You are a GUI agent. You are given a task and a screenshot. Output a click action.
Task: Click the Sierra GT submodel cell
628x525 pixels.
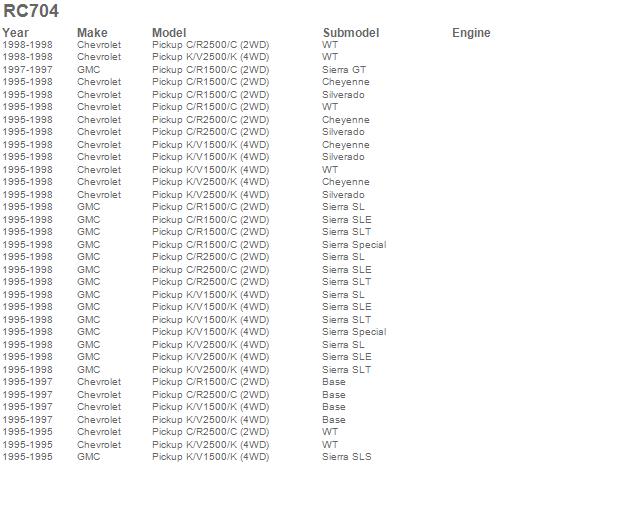pos(344,70)
